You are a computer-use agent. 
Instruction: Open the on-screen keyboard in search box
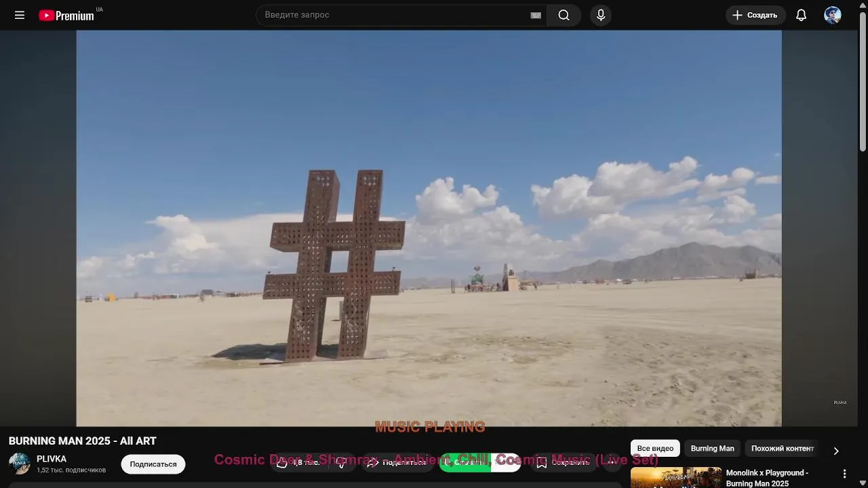click(x=536, y=15)
